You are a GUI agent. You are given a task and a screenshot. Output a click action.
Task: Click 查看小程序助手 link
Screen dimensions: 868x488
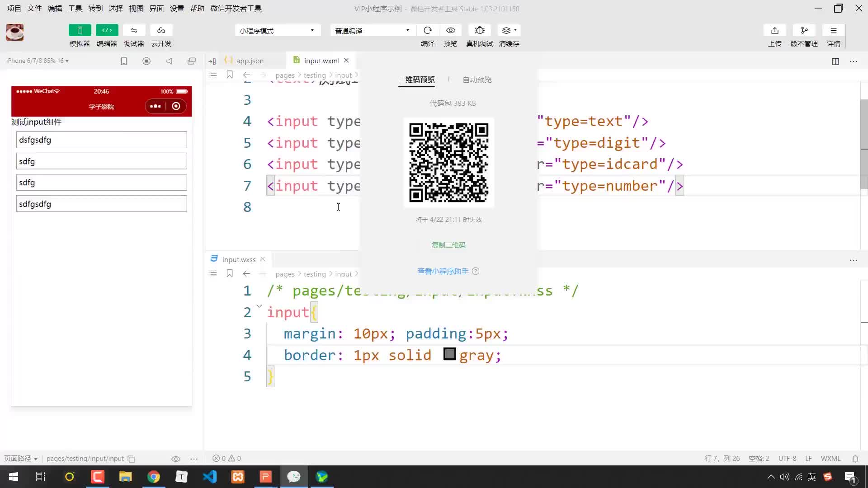coord(443,271)
